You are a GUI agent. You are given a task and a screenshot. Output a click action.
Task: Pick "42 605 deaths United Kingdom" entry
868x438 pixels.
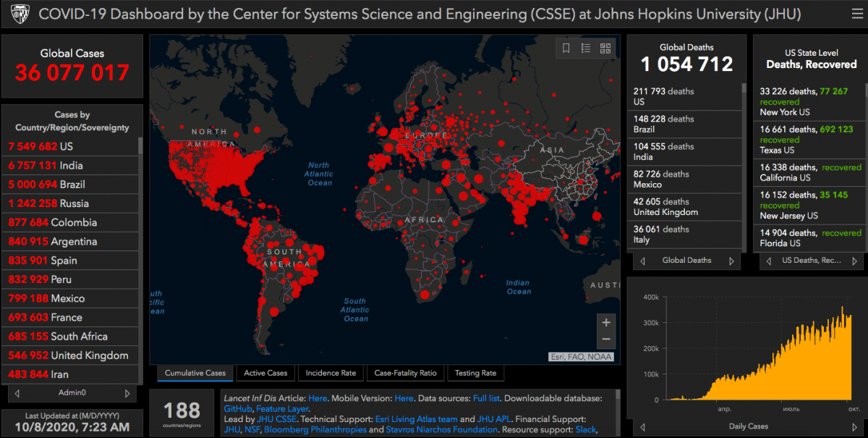tap(684, 207)
